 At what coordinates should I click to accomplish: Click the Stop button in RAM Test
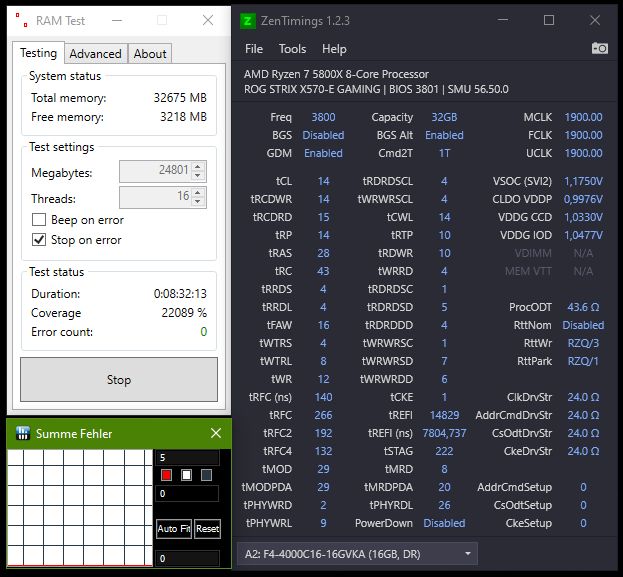tap(119, 380)
